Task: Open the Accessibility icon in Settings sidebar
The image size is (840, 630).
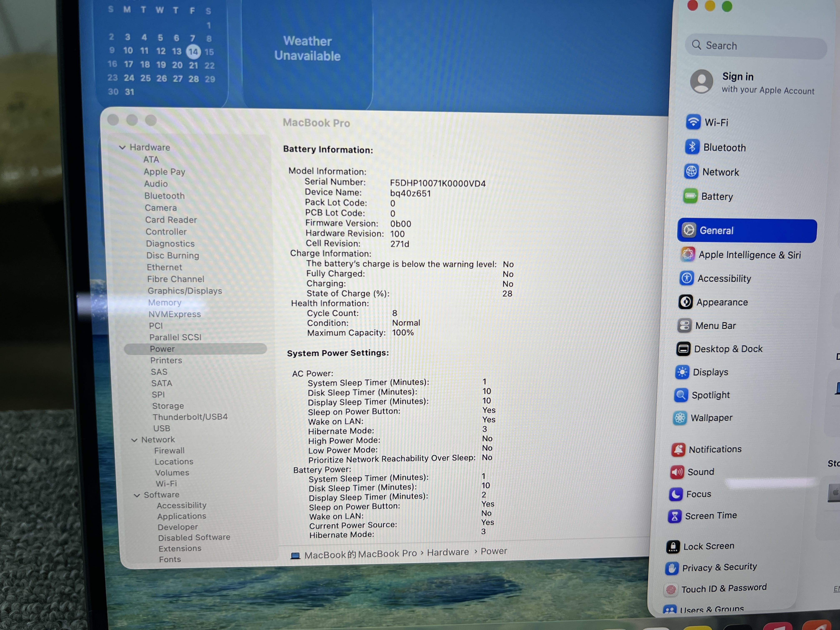Action: [x=686, y=278]
